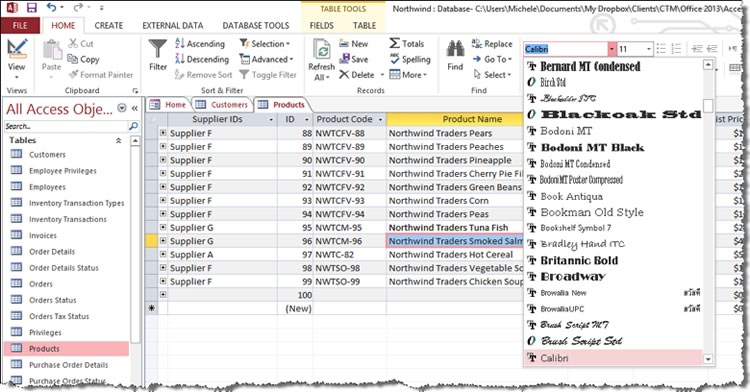Screen dimensions: 750x392
Task: Switch to the Customers document tab
Action: (223, 105)
